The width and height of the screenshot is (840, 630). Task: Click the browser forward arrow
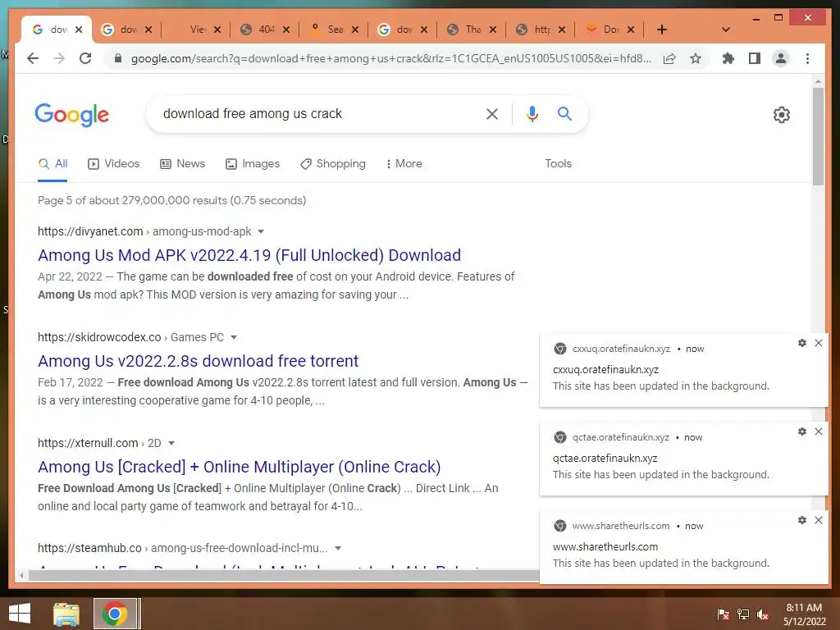59,58
